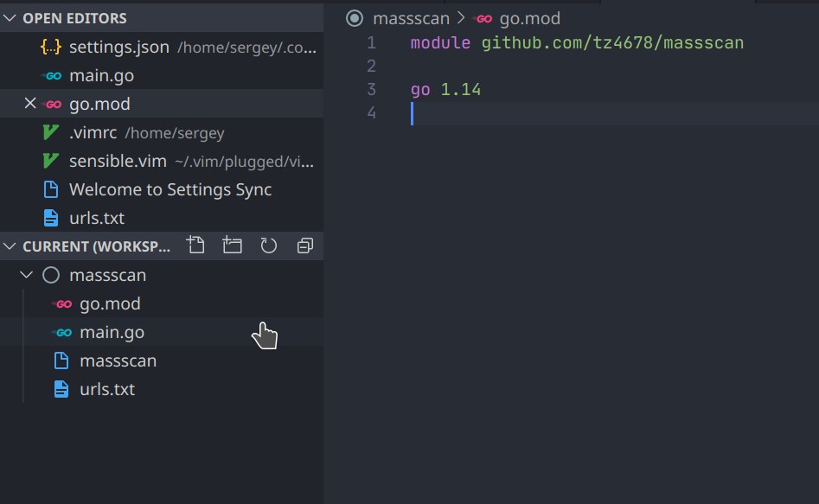819x504 pixels.
Task: Click line number 1 in the gutter
Action: 371,42
